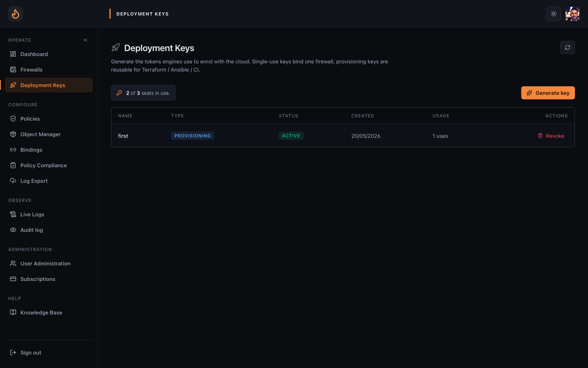Open the Audit log
Viewport: 588px width, 368px height.
coord(49,230)
